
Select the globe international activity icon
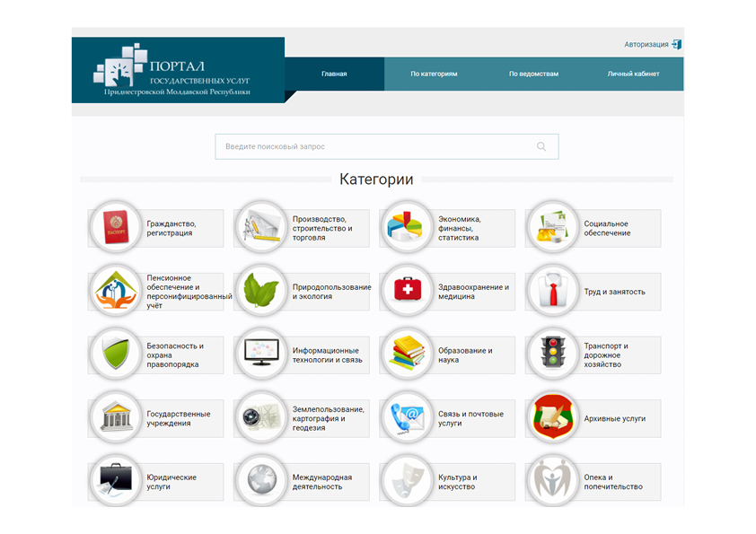260,482
